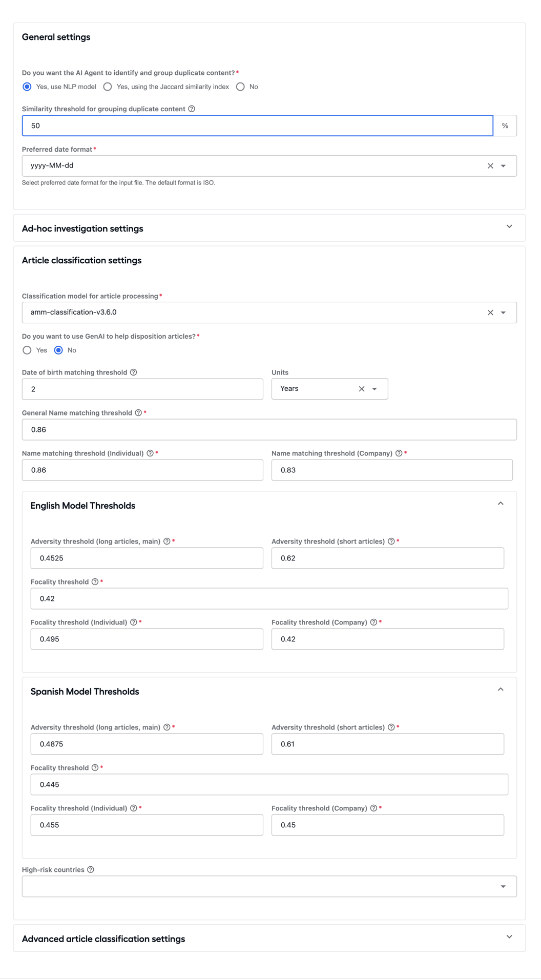Clear the Years units selection

362,389
